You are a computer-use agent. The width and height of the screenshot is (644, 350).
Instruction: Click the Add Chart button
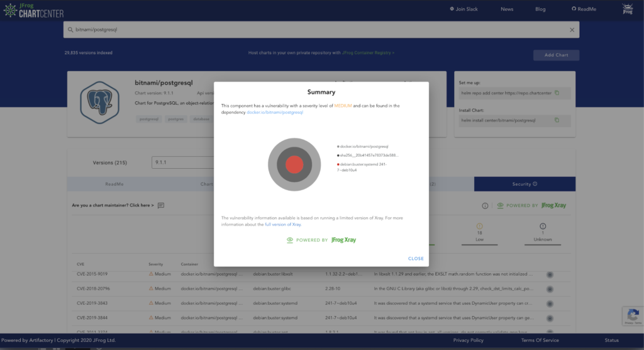click(x=556, y=55)
